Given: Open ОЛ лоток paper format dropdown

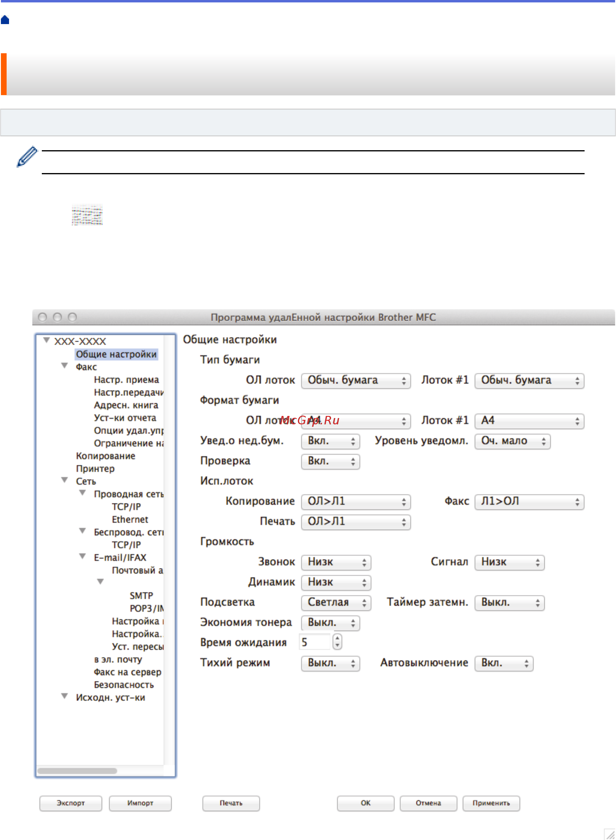Looking at the screenshot, I should [356, 421].
